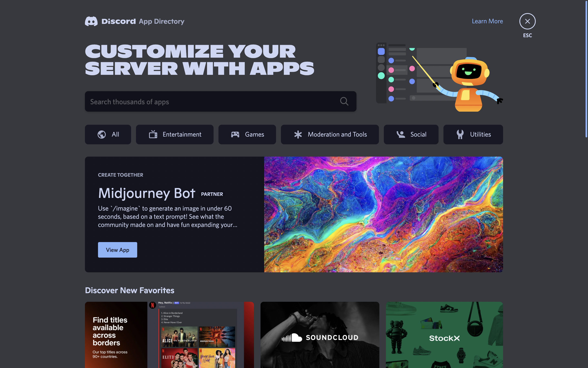Image resolution: width=588 pixels, height=368 pixels.
Task: Switch to the Games category
Action: (247, 134)
